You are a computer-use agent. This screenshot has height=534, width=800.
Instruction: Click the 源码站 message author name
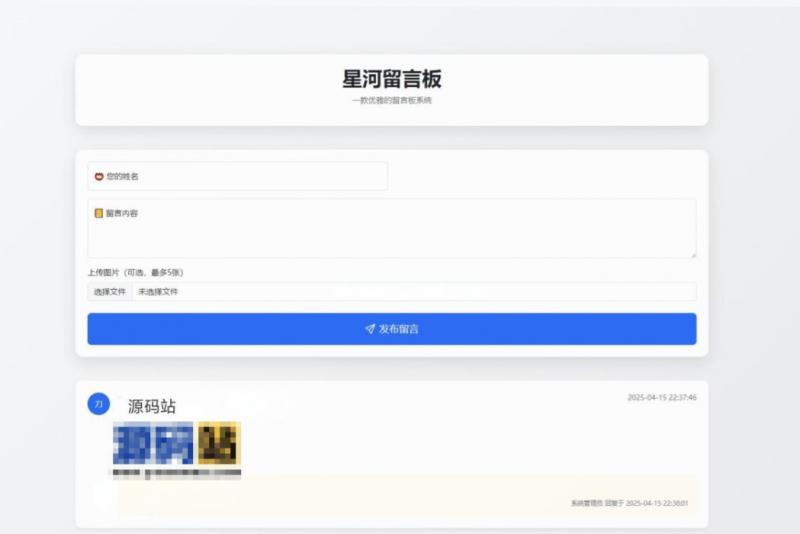pos(152,407)
